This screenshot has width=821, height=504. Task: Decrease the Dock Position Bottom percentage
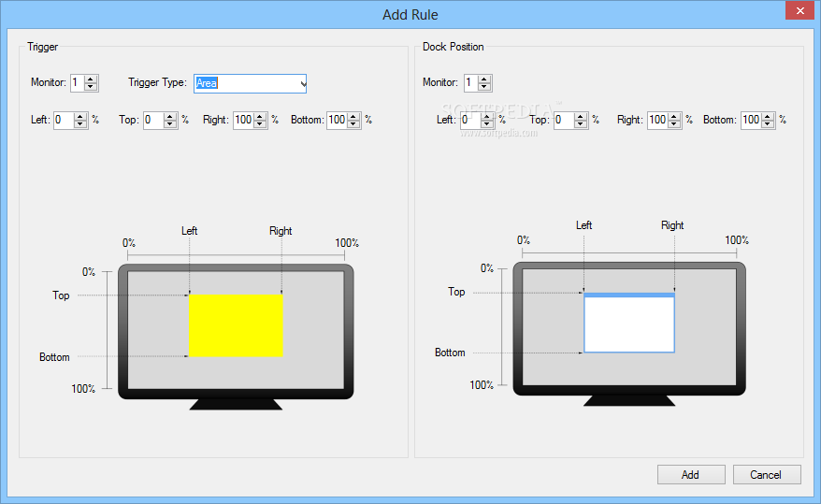click(768, 124)
